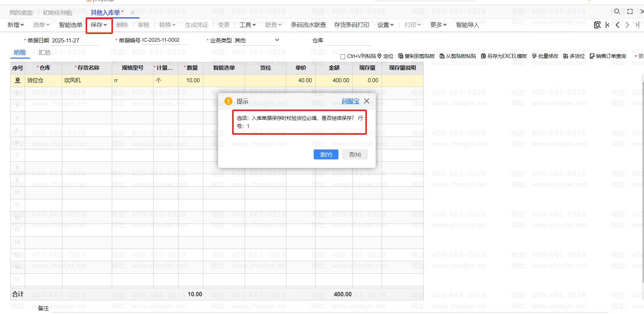Viewport: 644px width, 314px height.
Task: Click 变更 in toolbar
Action: [224, 25]
